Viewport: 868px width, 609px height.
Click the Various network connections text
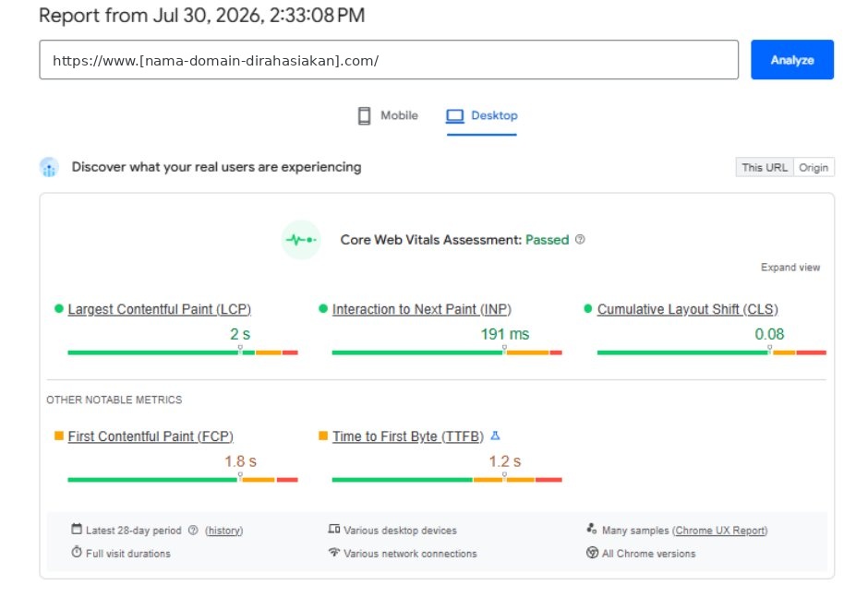(410, 554)
